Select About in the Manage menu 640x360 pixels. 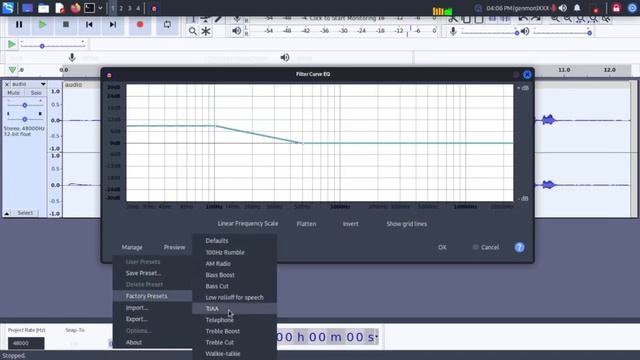pos(152,342)
